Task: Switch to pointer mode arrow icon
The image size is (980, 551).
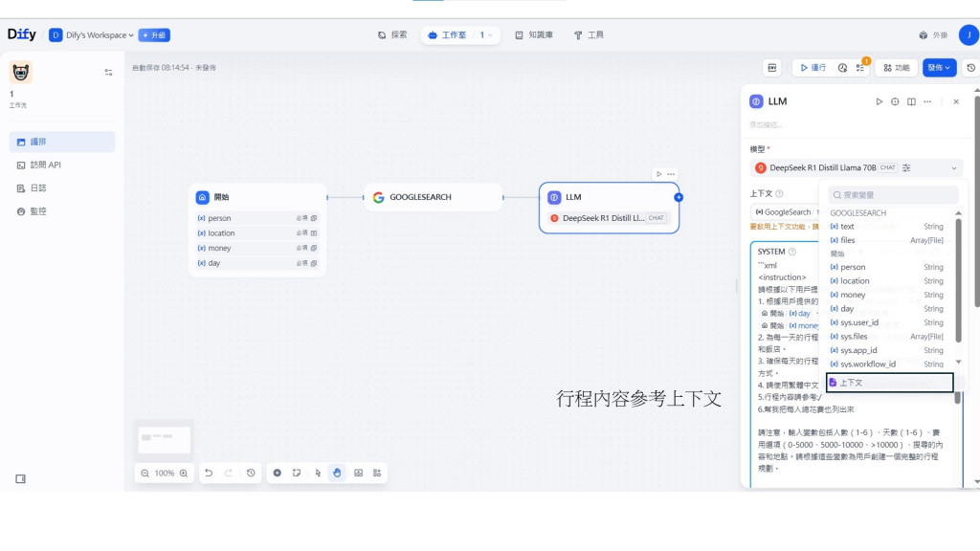Action: (318, 473)
